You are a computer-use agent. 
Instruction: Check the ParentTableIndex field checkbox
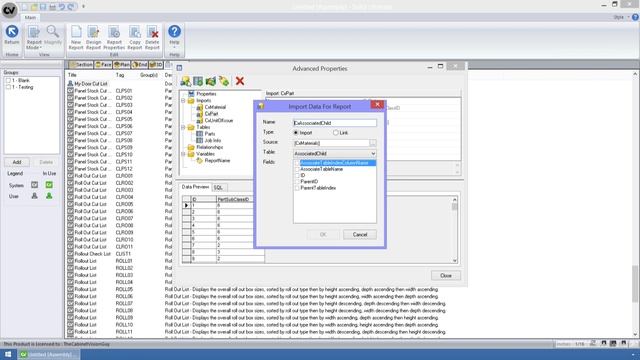(297, 188)
